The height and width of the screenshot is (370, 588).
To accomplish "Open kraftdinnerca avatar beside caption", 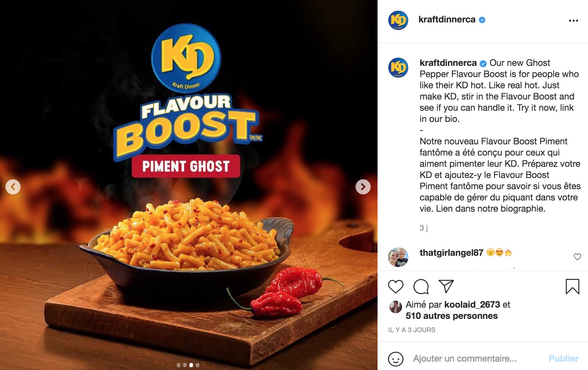I will coord(398,68).
